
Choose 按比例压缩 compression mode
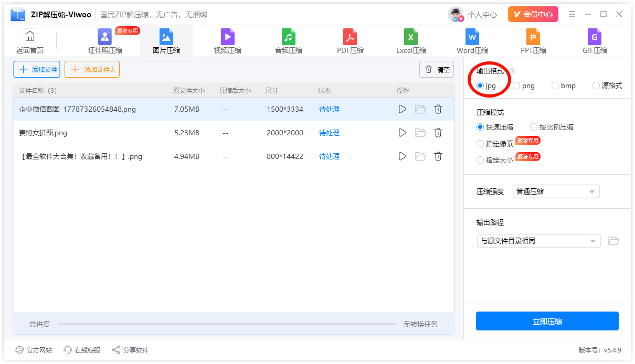tap(552, 127)
